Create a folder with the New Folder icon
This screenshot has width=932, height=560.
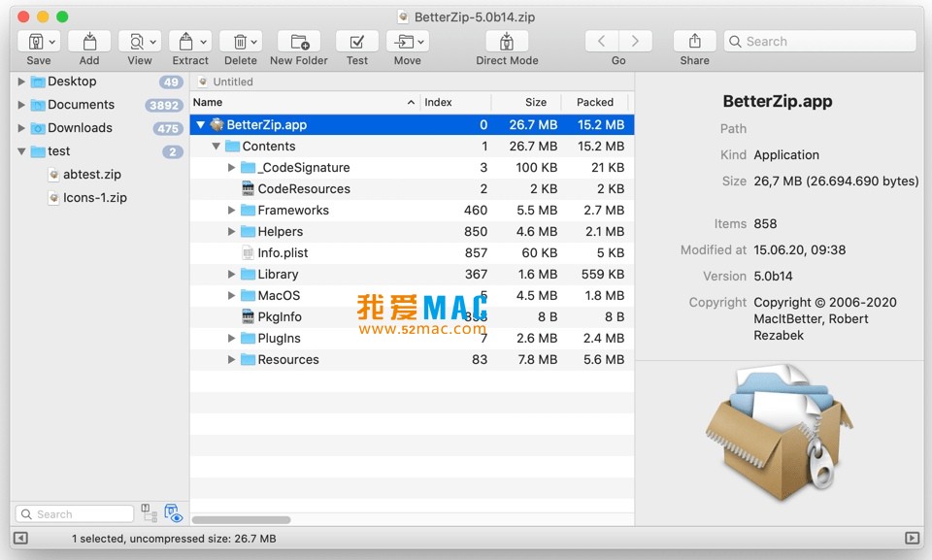click(x=300, y=42)
